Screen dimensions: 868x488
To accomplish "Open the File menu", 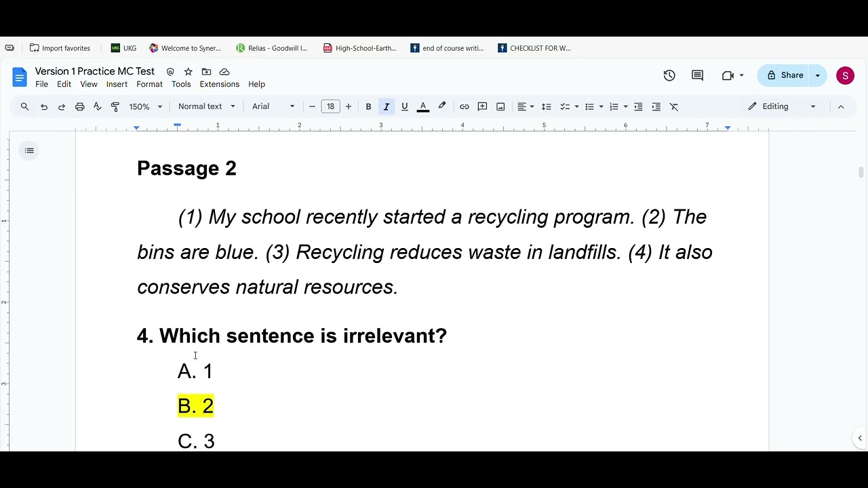I will tap(41, 84).
